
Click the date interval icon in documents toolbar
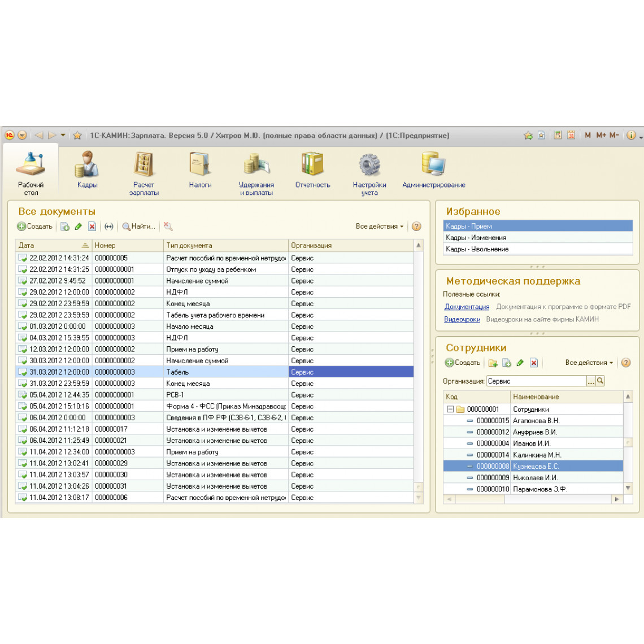point(109,227)
